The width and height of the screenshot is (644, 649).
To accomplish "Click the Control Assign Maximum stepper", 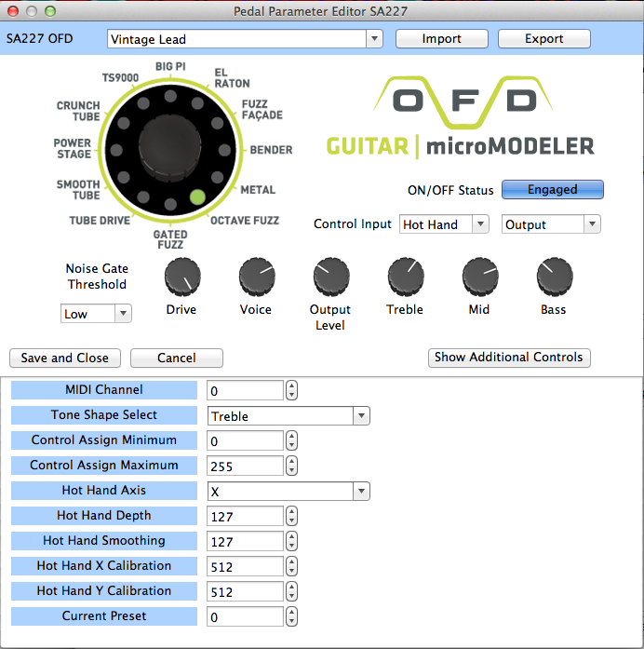I will point(291,466).
